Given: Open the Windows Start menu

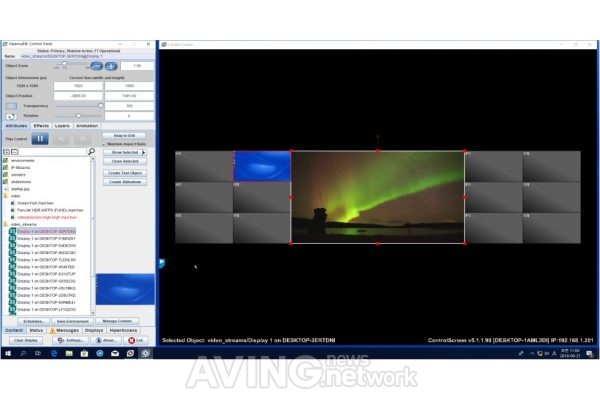Looking at the screenshot, I should coord(8,354).
